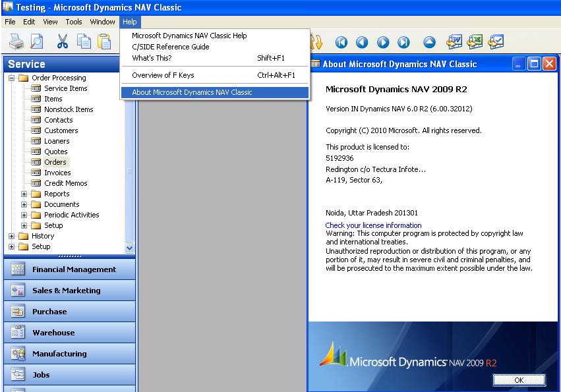Image resolution: width=561 pixels, height=392 pixels.
Task: Click the Warehouse module icon
Action: click(18, 333)
